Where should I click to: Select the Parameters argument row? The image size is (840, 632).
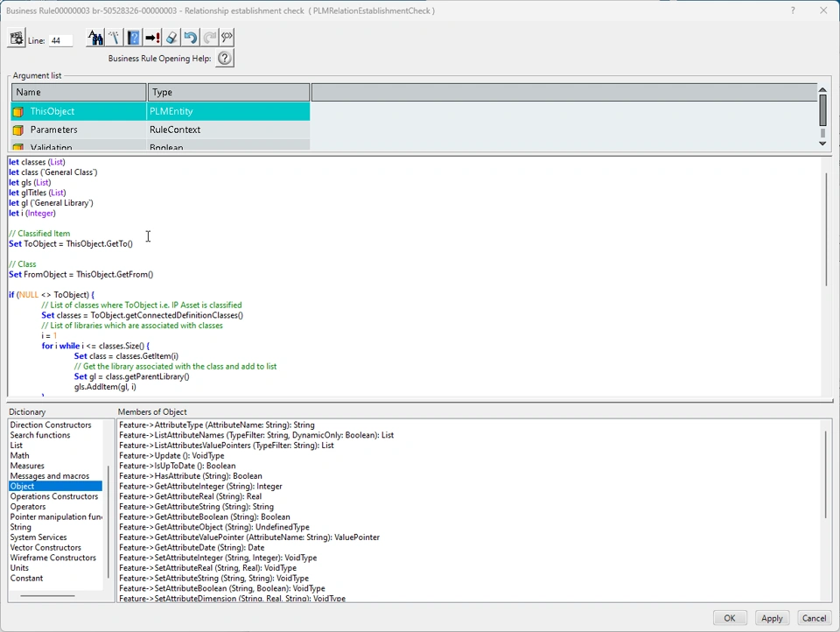pos(160,130)
